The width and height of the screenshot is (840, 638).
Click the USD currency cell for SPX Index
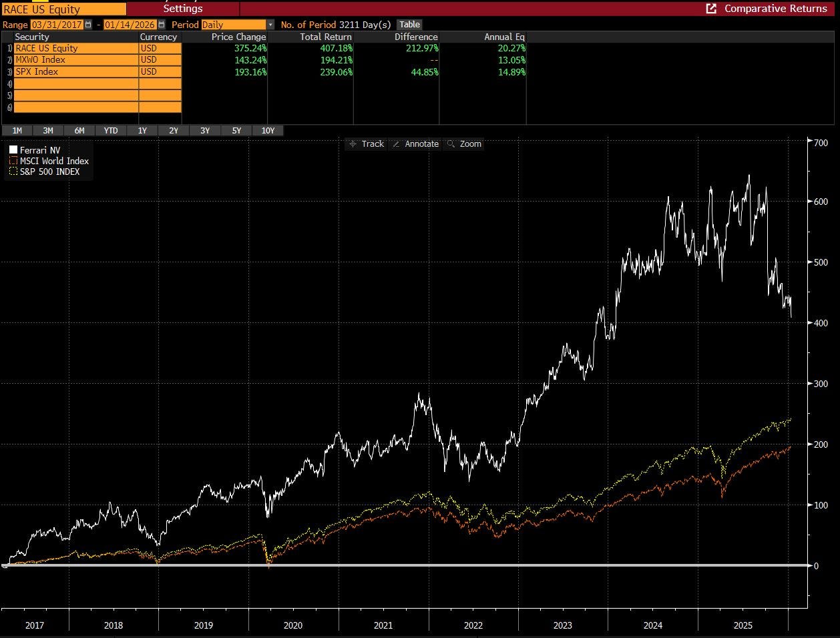(160, 71)
